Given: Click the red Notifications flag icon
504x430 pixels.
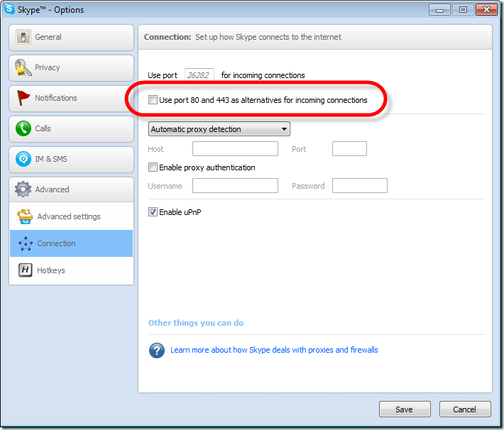Looking at the screenshot, I should click(x=23, y=98).
